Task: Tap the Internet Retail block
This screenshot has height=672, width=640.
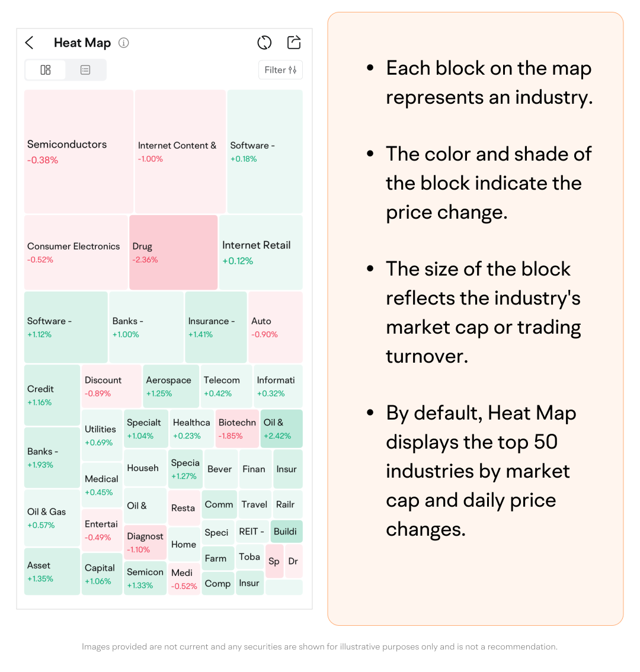Action: (261, 252)
